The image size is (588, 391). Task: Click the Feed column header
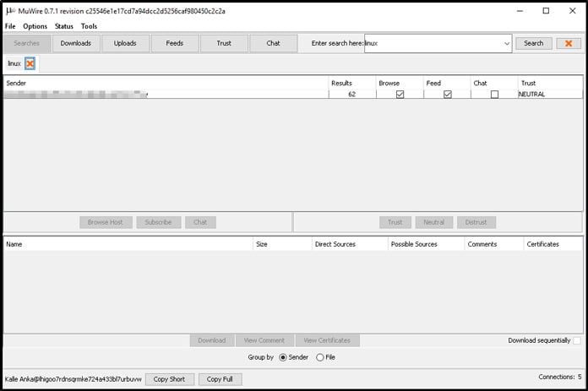[447, 83]
